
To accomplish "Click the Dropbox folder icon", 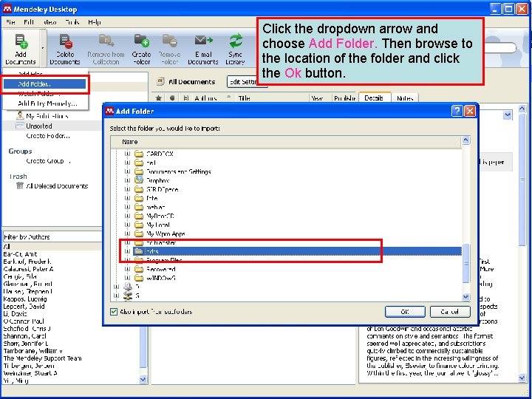I will (x=138, y=180).
